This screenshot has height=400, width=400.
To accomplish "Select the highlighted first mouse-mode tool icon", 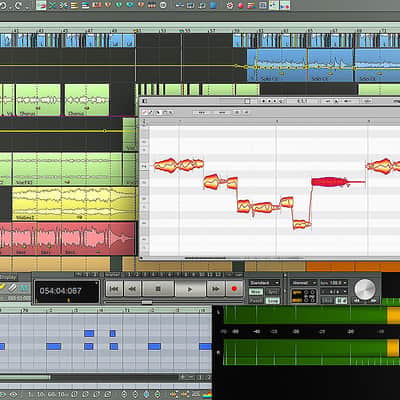I will pyautogui.click(x=41, y=5).
